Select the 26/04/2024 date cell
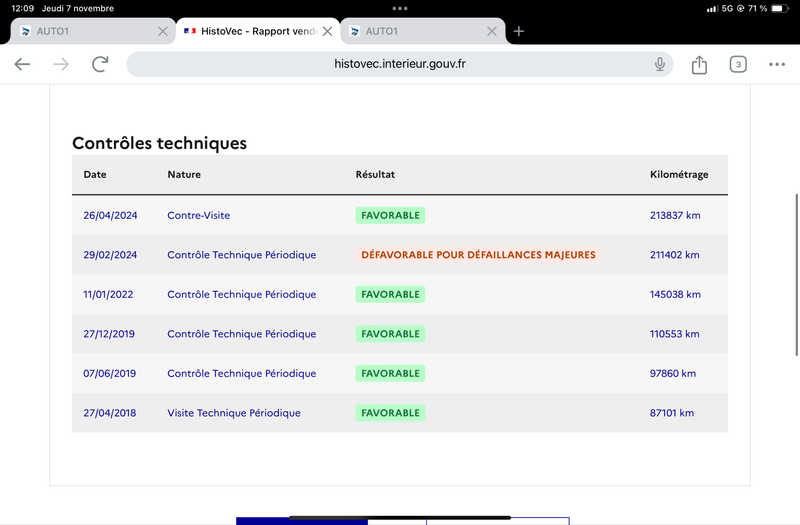Image resolution: width=800 pixels, height=525 pixels. point(110,215)
